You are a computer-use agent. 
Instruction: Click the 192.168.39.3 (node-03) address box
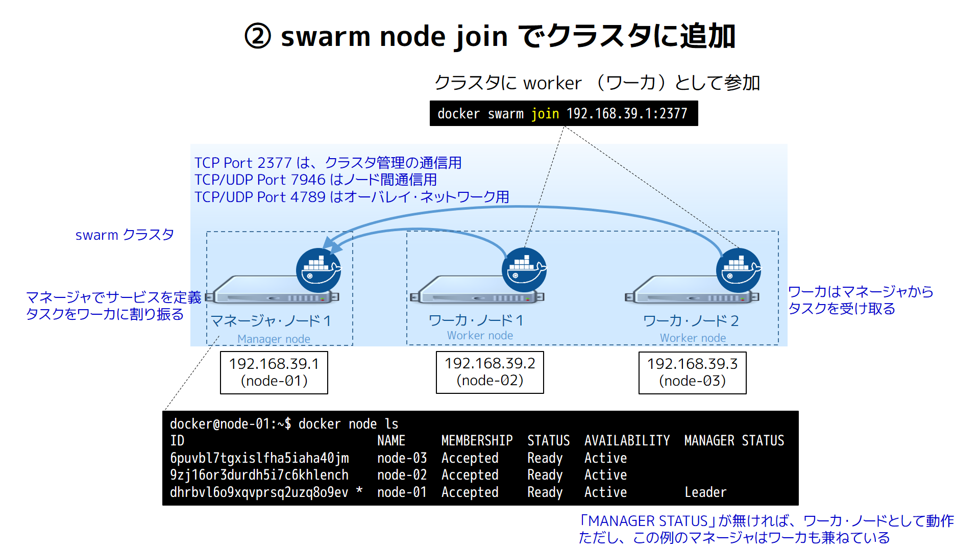point(693,372)
